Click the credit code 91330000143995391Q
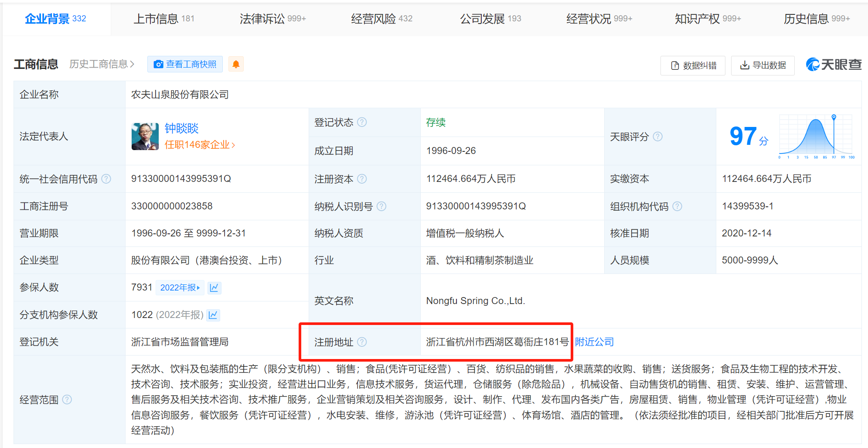 click(x=181, y=179)
